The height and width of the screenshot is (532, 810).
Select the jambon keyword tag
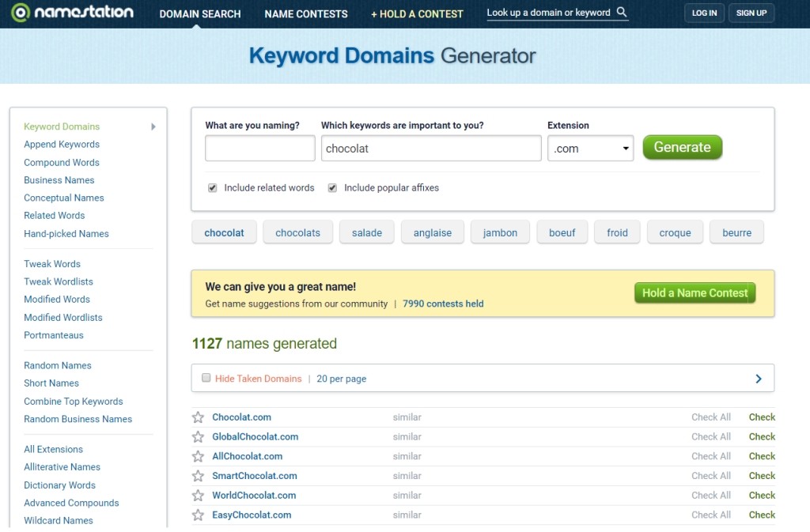point(500,232)
